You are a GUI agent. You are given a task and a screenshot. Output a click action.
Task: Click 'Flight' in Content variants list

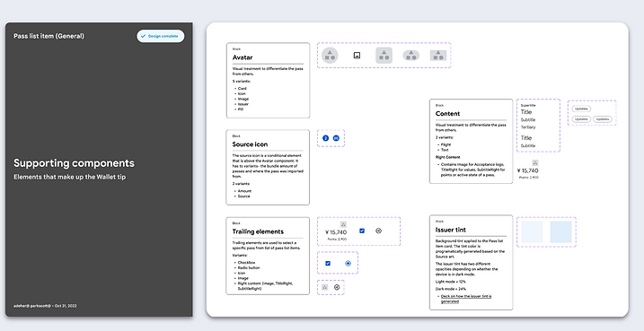pos(446,144)
